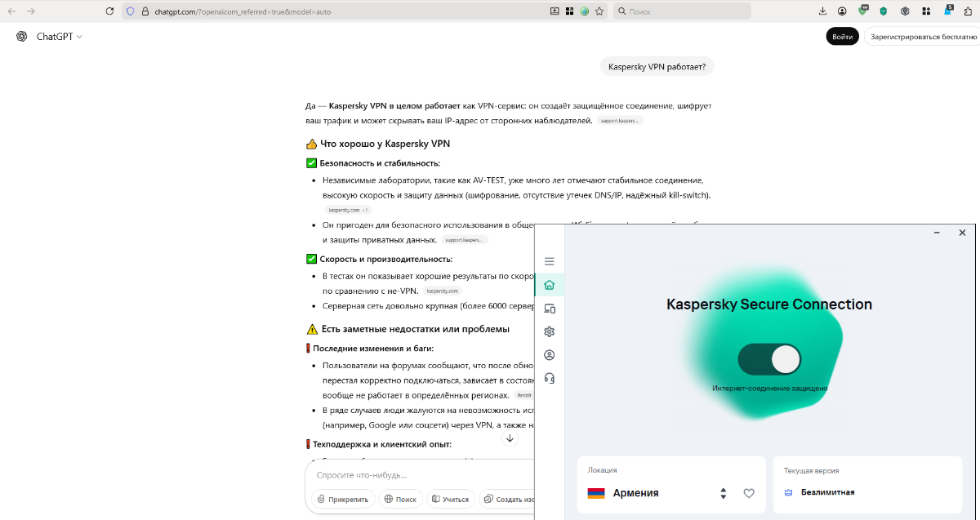Select the Kaspersky home sidebar icon

pos(549,285)
